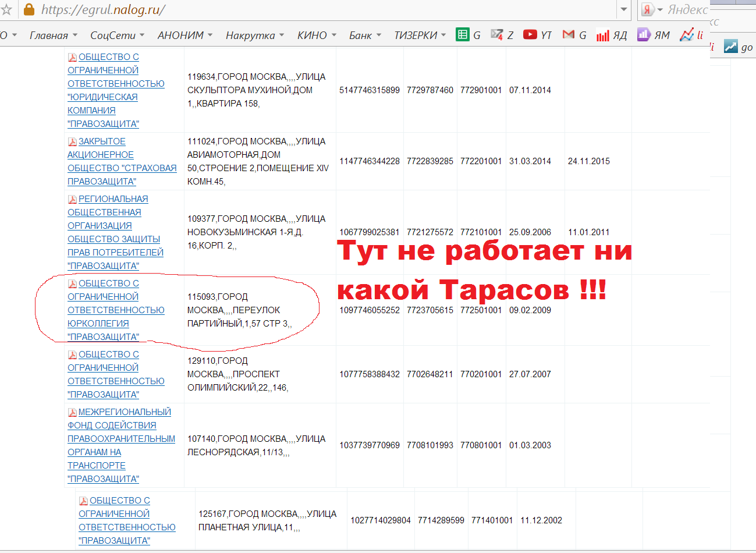Open link ООО Юрколлегия Правозащита

tap(116, 310)
